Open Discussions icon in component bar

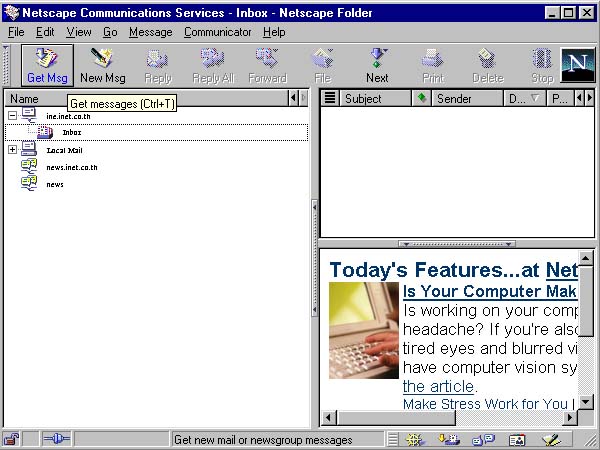click(483, 439)
